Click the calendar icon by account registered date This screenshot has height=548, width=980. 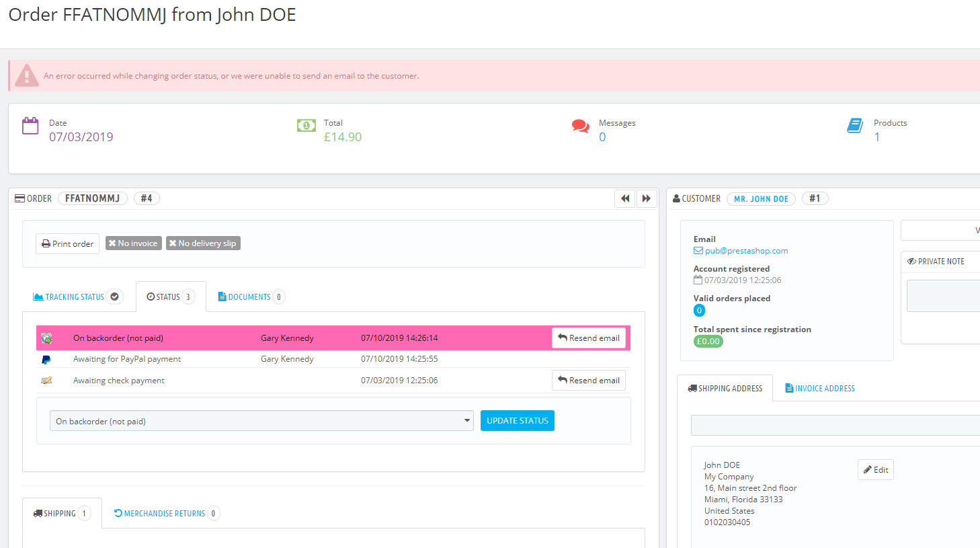698,280
